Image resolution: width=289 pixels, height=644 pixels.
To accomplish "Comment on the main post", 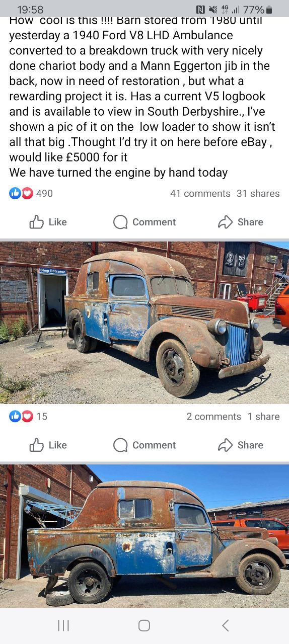I will click(144, 222).
